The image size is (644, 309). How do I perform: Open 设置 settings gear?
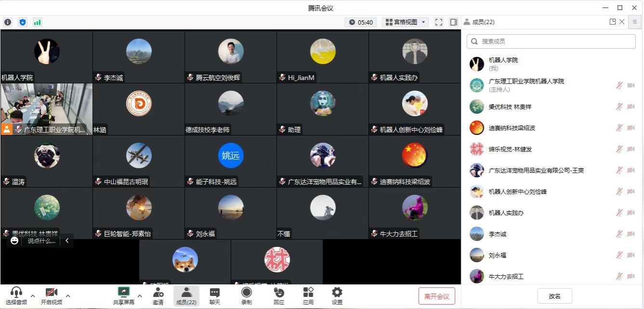[337, 296]
